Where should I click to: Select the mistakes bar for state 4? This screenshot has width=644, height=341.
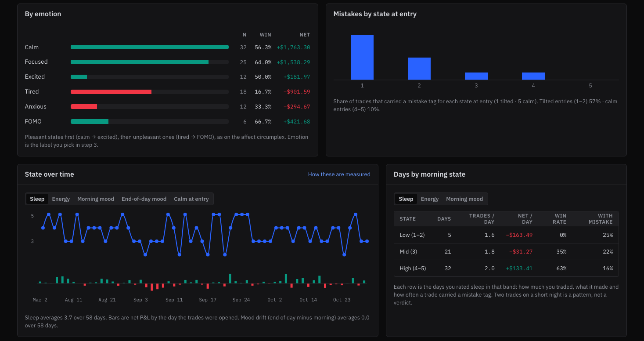coord(533,76)
